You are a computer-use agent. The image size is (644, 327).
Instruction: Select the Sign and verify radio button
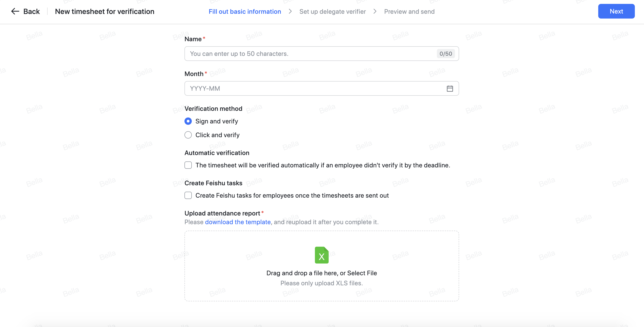[188, 121]
